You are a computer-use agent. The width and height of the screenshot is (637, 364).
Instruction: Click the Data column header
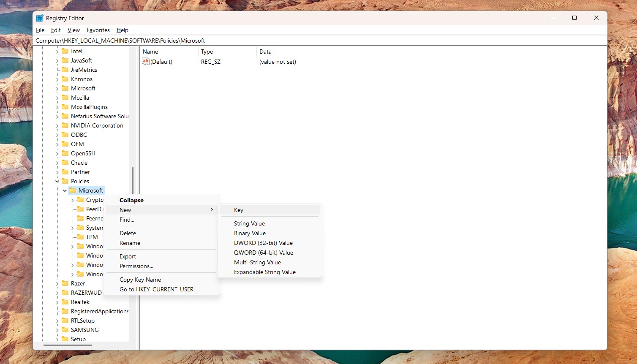click(x=326, y=52)
